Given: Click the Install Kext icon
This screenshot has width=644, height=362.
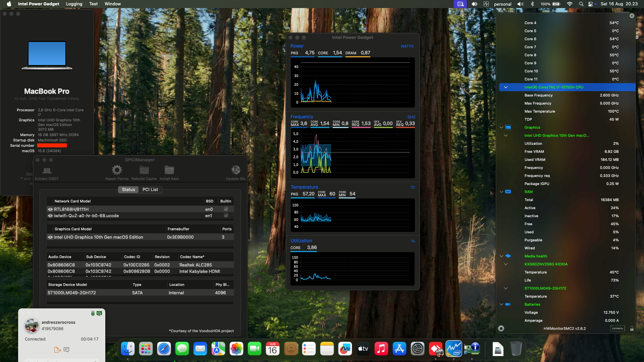Looking at the screenshot, I should 169,170.
